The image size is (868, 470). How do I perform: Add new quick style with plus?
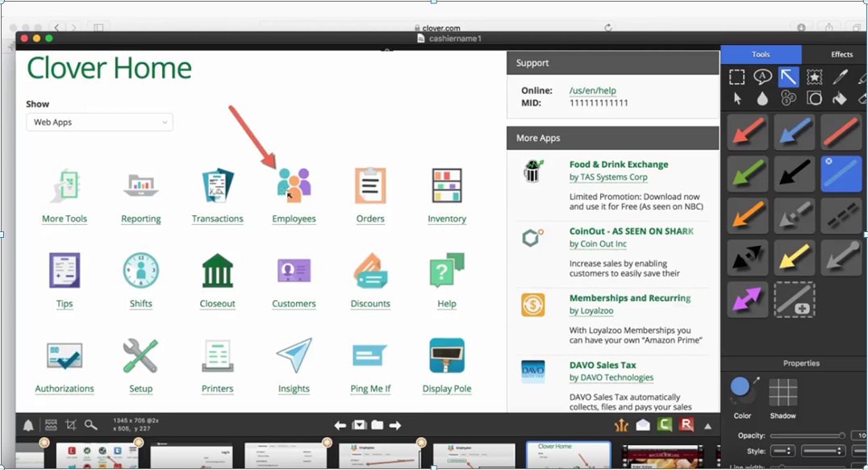[x=795, y=300]
